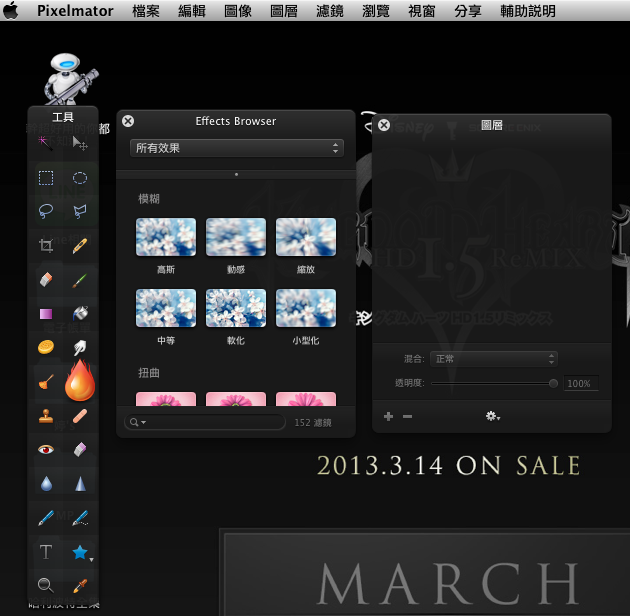Select the Blur droplet tool
The image size is (630, 616).
[46, 483]
